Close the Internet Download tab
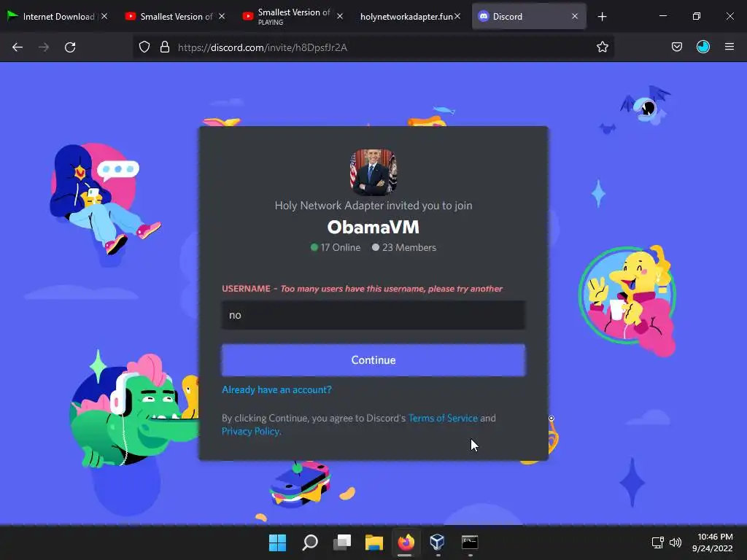 104,16
